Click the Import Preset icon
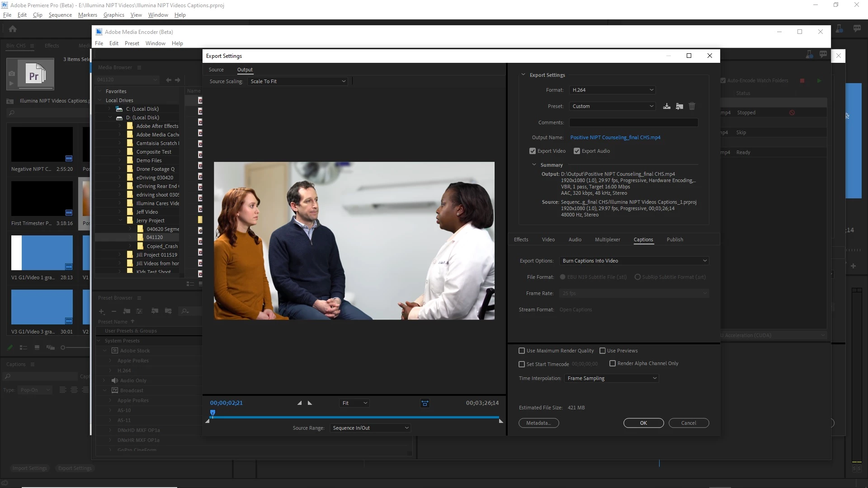The height and width of the screenshot is (488, 868). tap(679, 106)
